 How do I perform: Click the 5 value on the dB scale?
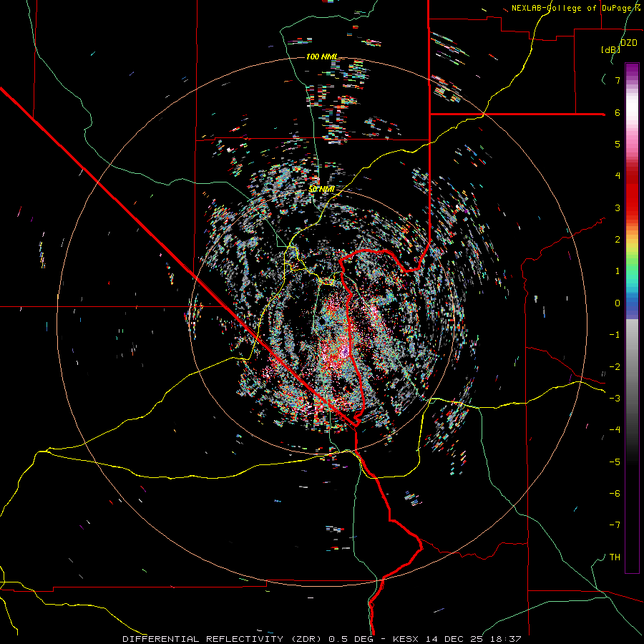click(618, 144)
